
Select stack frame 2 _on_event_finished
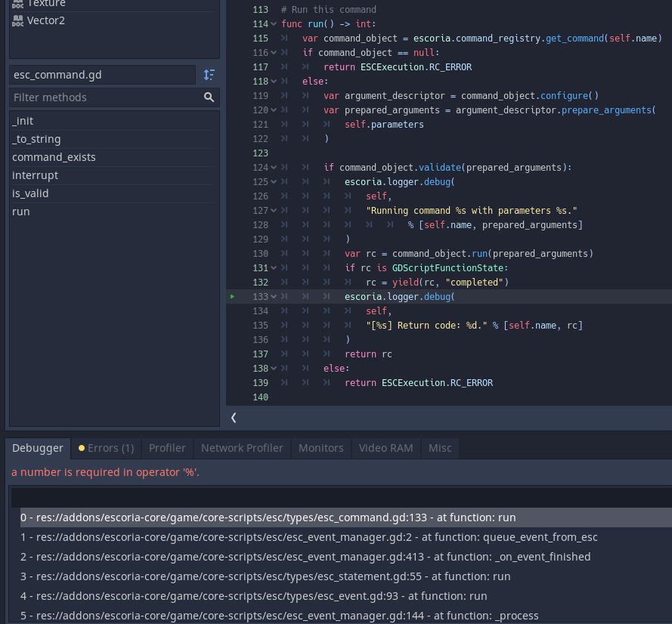click(x=346, y=557)
